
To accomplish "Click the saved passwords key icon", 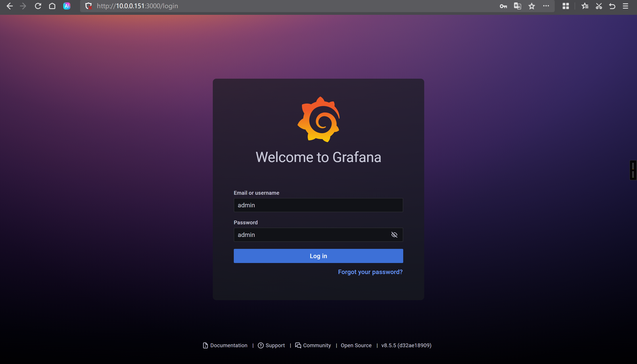I will click(503, 6).
